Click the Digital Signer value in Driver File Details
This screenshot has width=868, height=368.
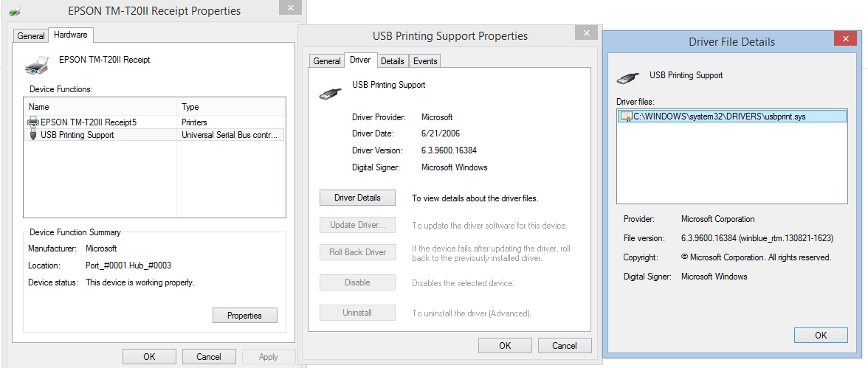tap(714, 276)
